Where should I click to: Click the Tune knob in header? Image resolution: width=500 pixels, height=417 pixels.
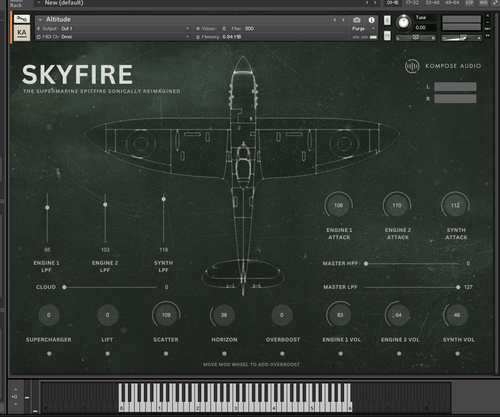pos(404,23)
